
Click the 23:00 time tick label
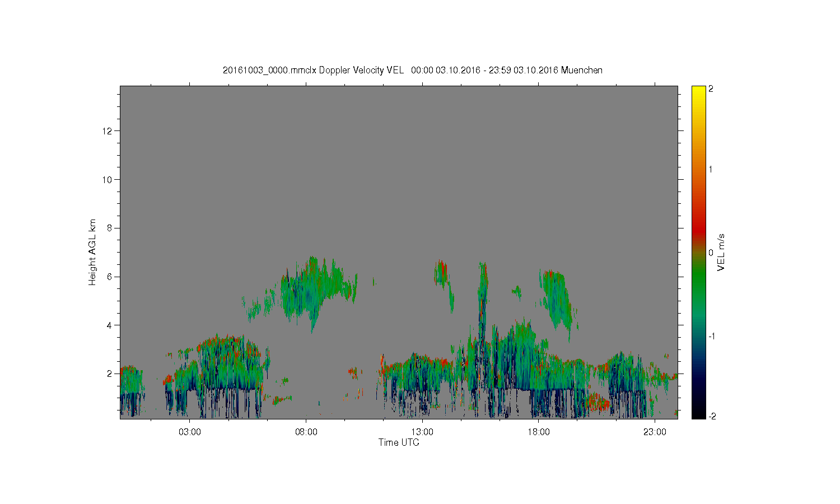click(x=655, y=432)
